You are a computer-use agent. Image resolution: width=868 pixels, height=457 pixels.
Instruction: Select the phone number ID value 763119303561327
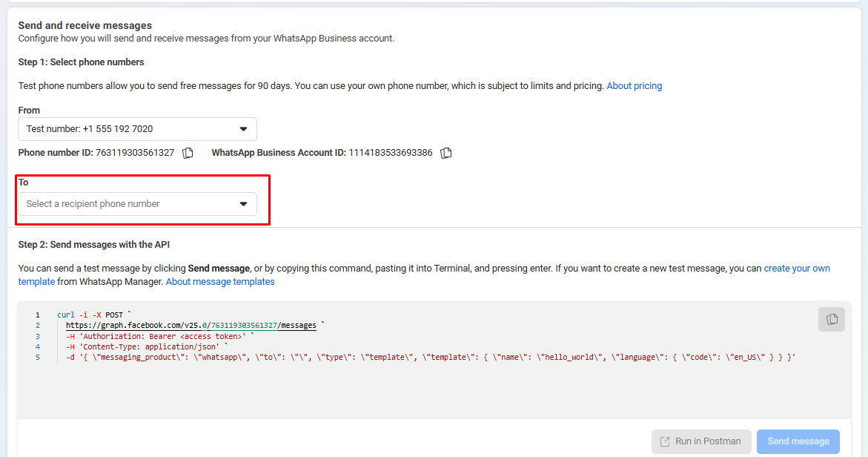[135, 153]
